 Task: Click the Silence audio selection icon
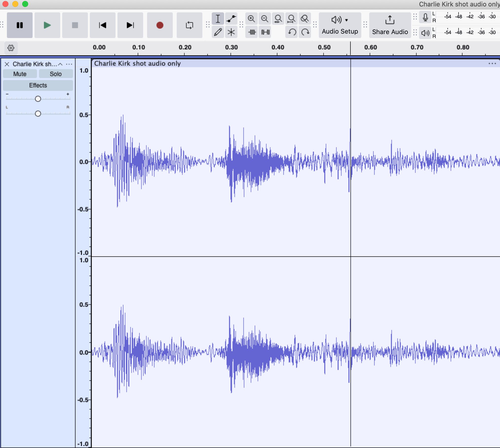pos(265,32)
